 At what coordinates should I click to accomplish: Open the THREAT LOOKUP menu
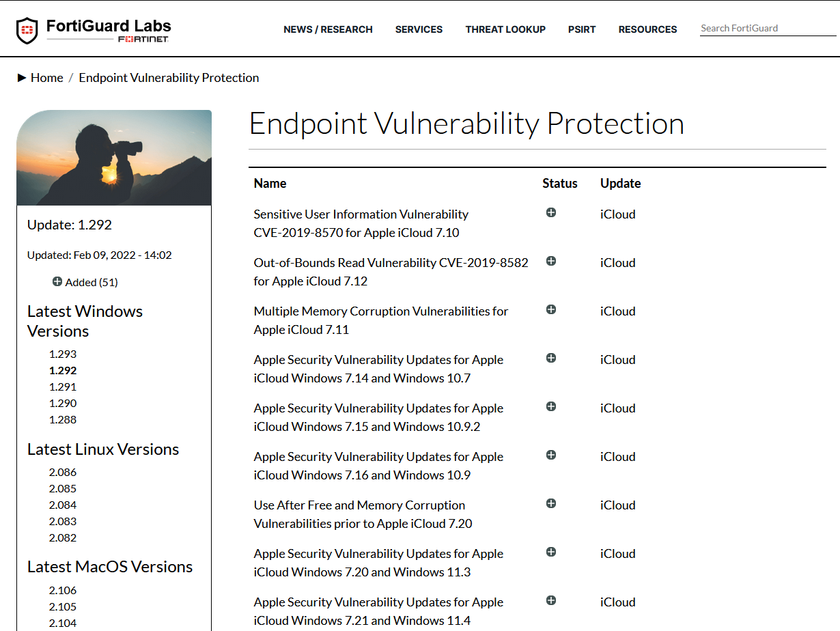pyautogui.click(x=505, y=29)
